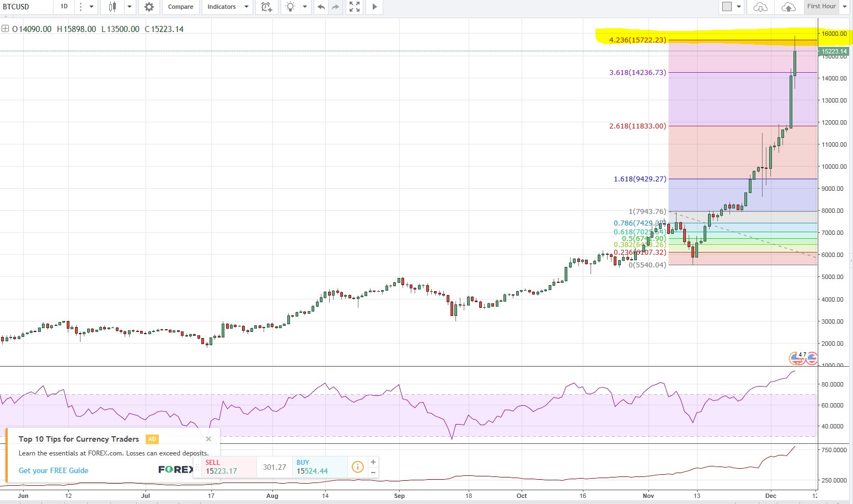Click the current price label 15223.14

pos(834,51)
